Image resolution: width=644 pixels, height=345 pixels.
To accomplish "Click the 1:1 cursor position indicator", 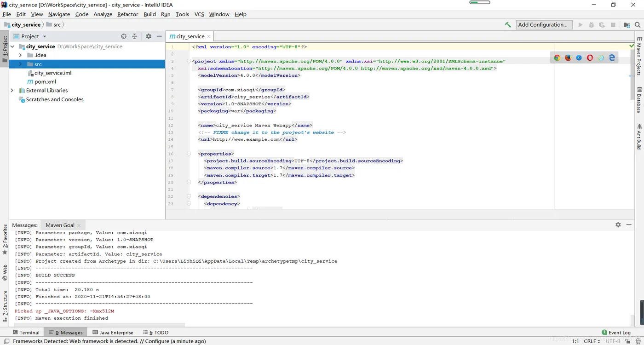I will pos(575,341).
